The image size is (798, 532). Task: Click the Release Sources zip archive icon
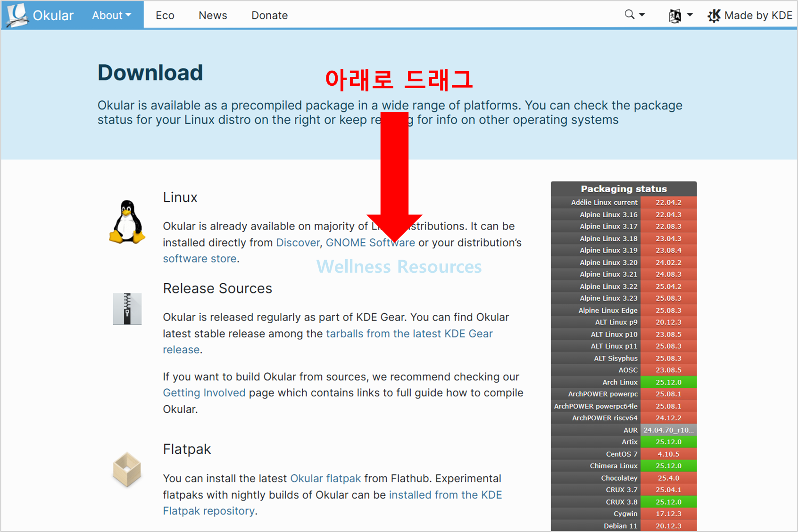(x=127, y=309)
